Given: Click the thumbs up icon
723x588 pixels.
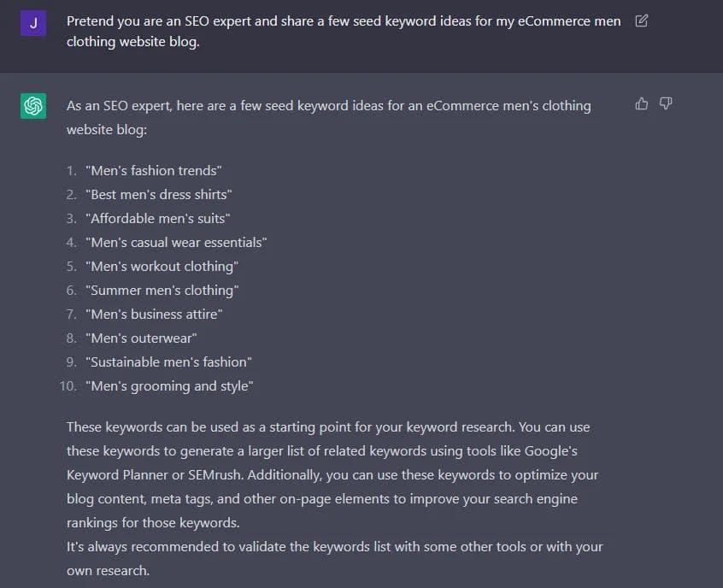Looking at the screenshot, I should click(642, 103).
